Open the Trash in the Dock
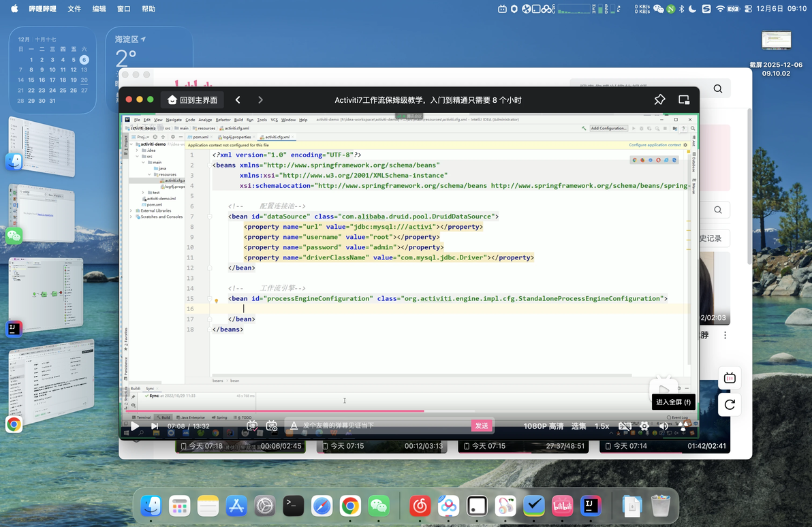The height and width of the screenshot is (527, 812). click(660, 506)
